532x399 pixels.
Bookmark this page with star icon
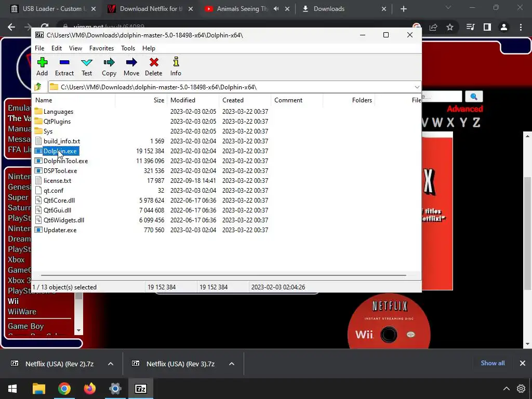(x=450, y=27)
